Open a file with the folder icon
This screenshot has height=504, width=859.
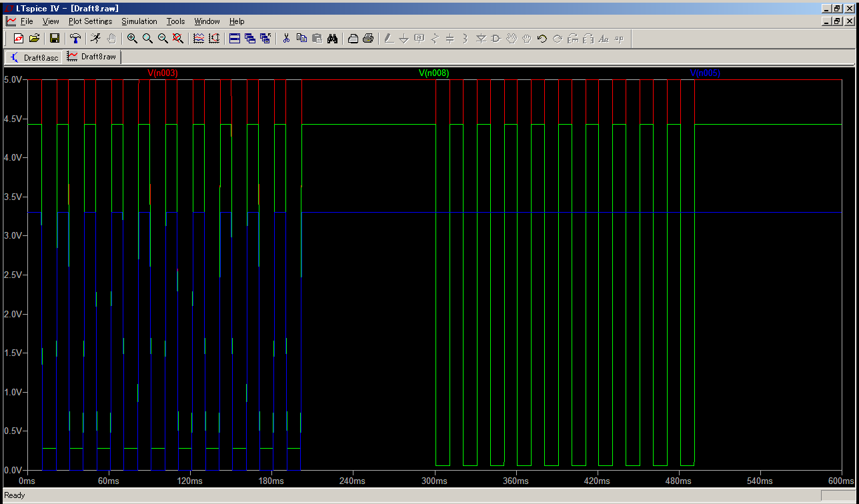coord(35,39)
